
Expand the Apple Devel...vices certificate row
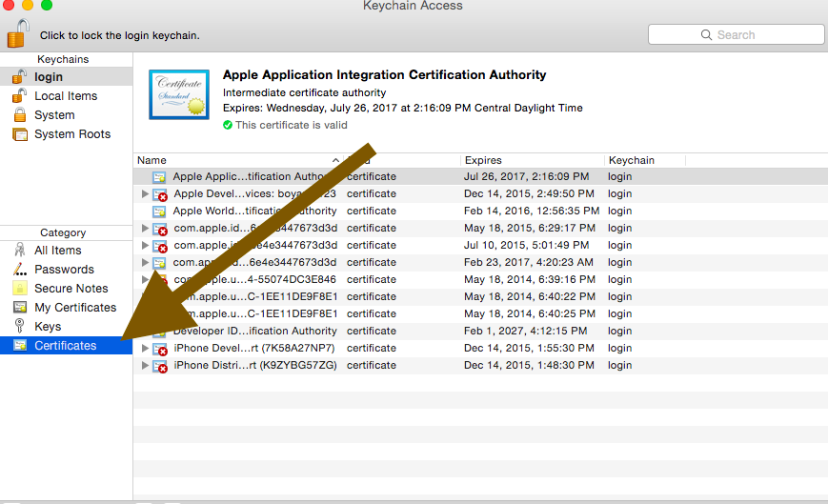point(145,193)
